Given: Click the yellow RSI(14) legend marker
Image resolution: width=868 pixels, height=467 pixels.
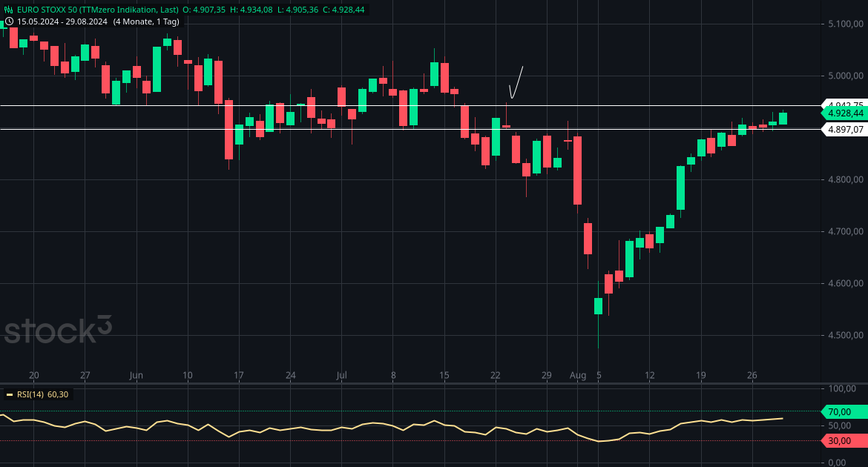Looking at the screenshot, I should (10, 394).
